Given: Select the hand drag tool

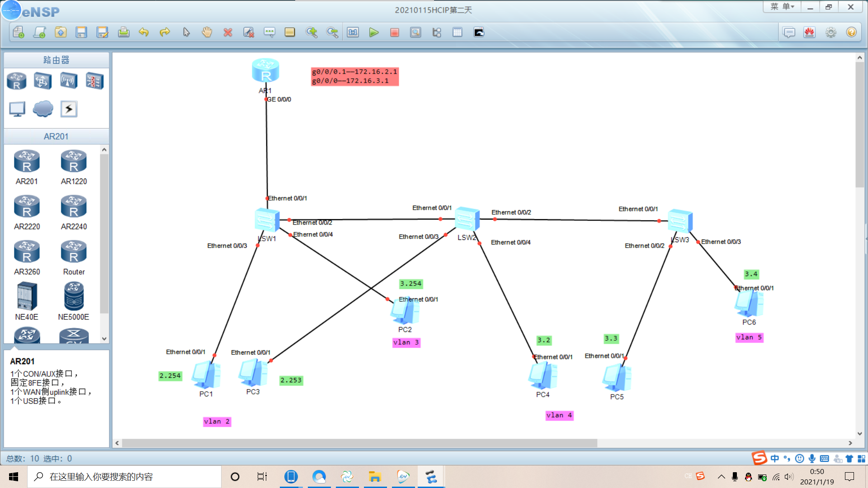Looking at the screenshot, I should tap(207, 33).
